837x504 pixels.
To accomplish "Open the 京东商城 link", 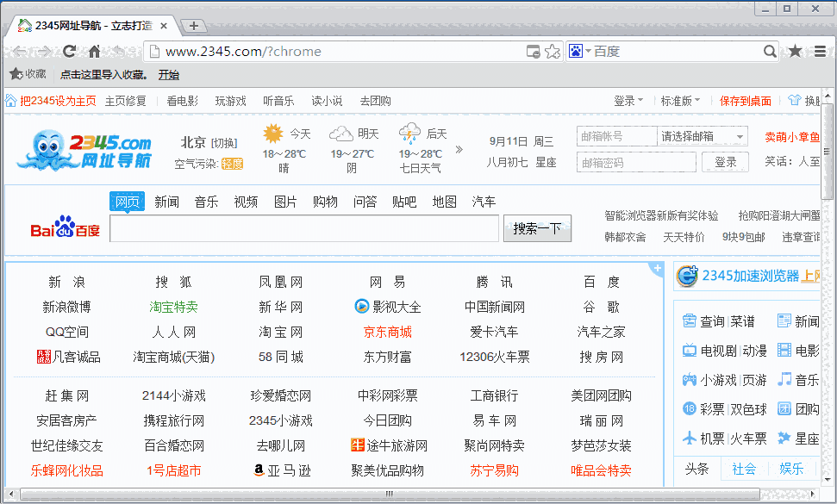I will click(x=387, y=332).
